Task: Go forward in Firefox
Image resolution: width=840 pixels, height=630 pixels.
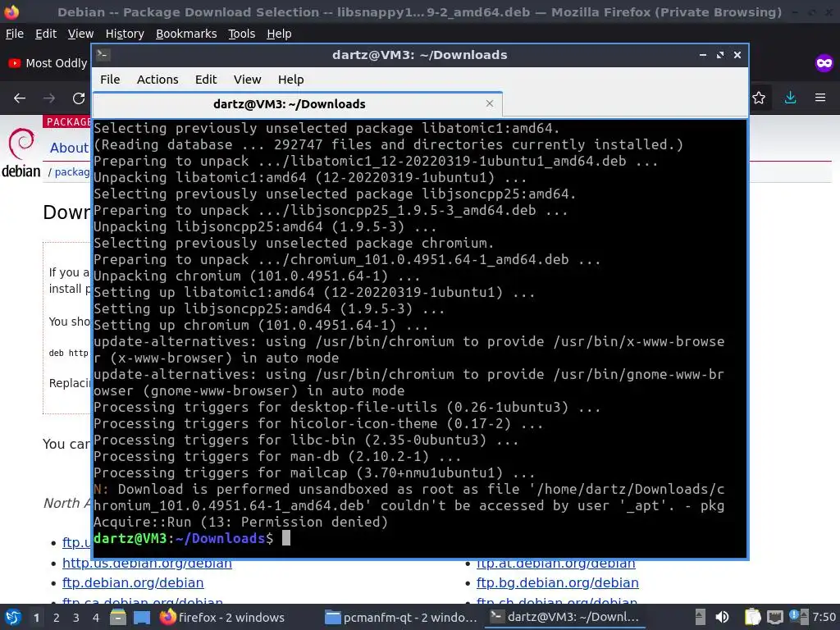Action: point(48,98)
